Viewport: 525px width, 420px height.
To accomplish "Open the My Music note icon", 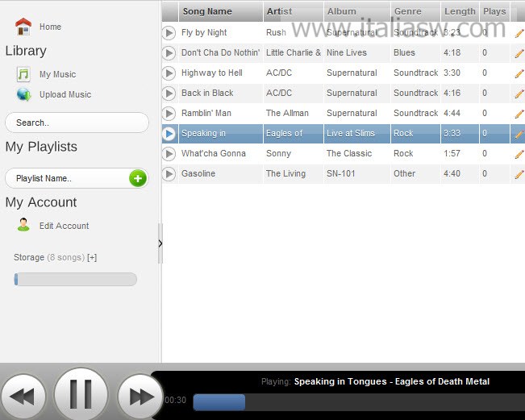I will click(23, 74).
